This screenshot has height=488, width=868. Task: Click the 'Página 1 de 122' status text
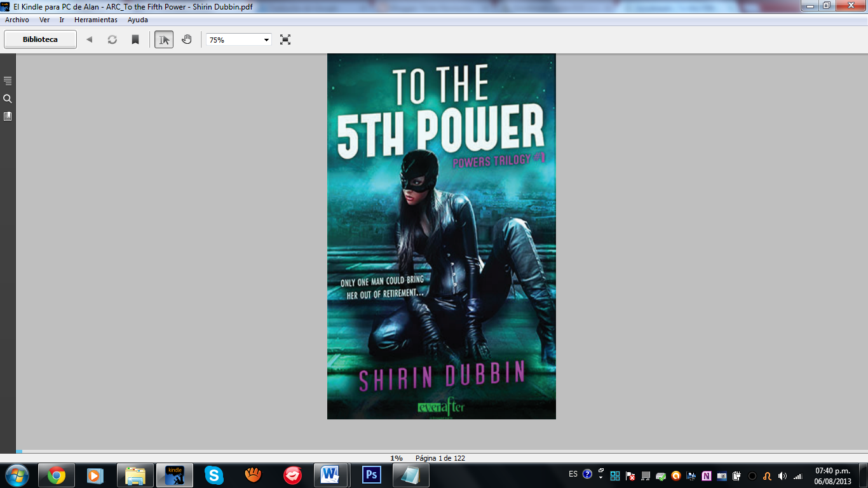click(440, 458)
